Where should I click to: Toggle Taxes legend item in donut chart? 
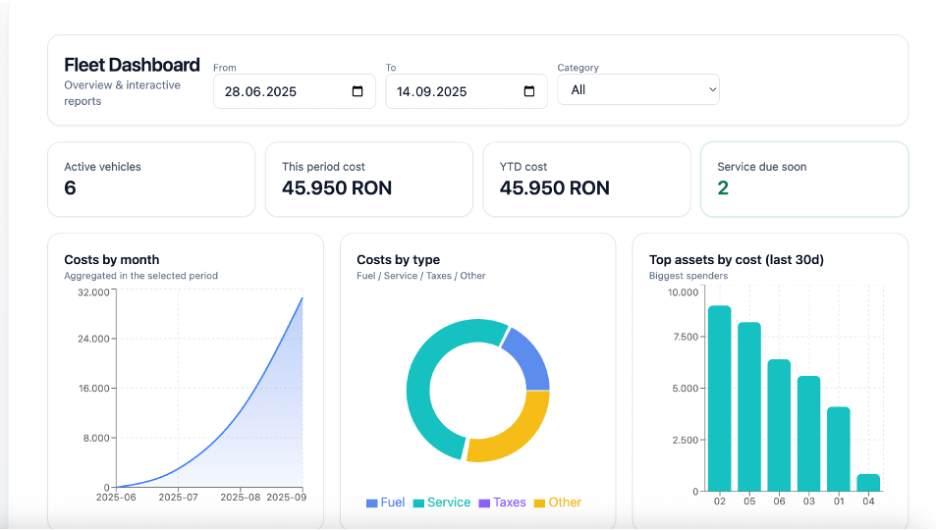coord(501,502)
